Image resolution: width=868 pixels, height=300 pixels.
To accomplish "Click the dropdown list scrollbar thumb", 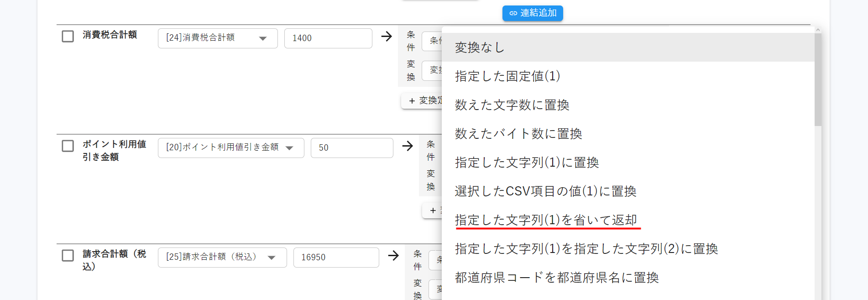I will 817,80.
